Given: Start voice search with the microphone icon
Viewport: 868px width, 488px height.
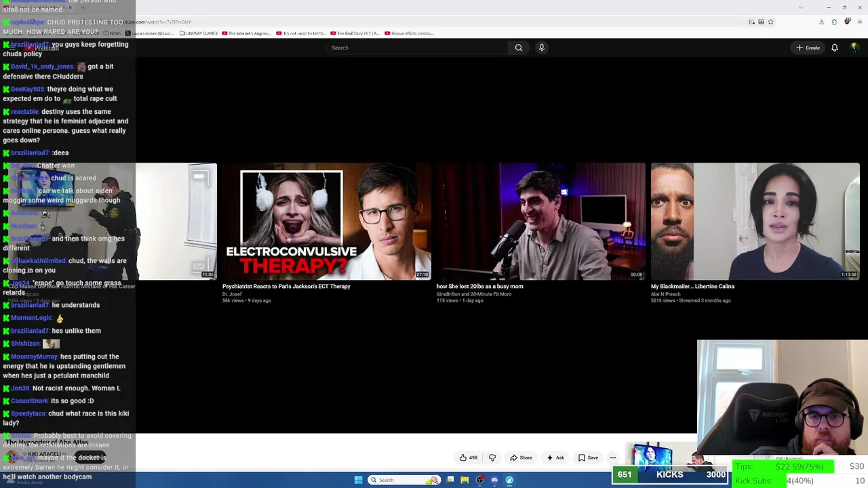Looking at the screenshot, I should (541, 47).
